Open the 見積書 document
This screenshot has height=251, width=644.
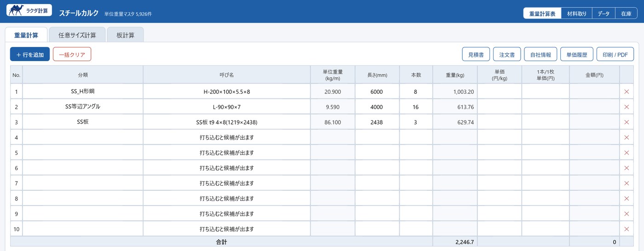click(476, 54)
